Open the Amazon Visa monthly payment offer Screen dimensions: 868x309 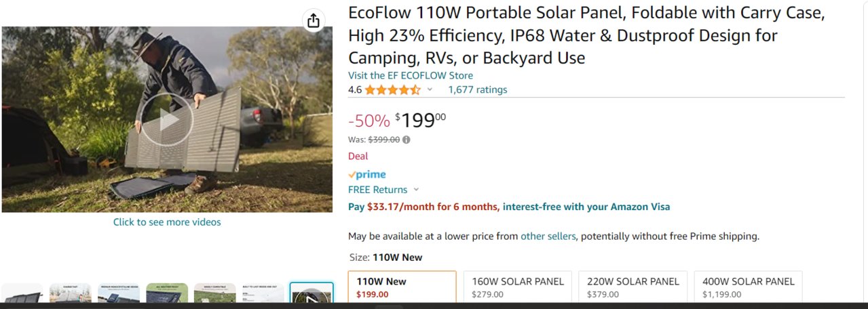point(509,207)
